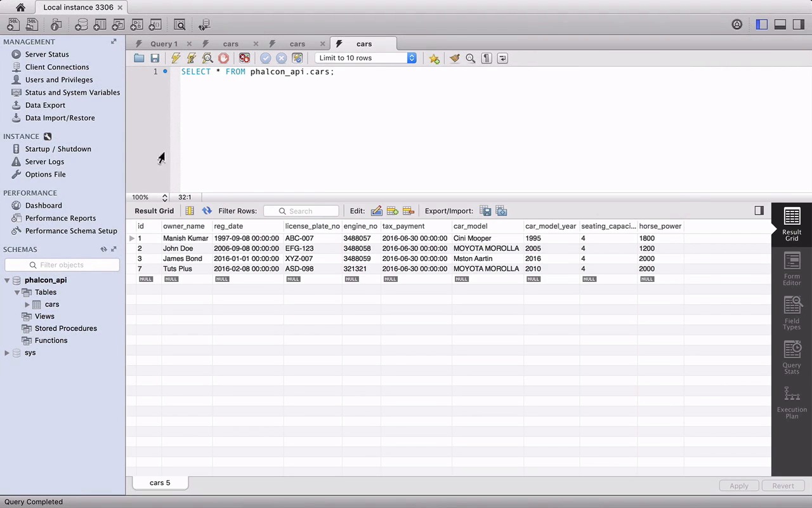Create a new function toolbar icon
The width and height of the screenshot is (812, 508).
tap(155, 25)
